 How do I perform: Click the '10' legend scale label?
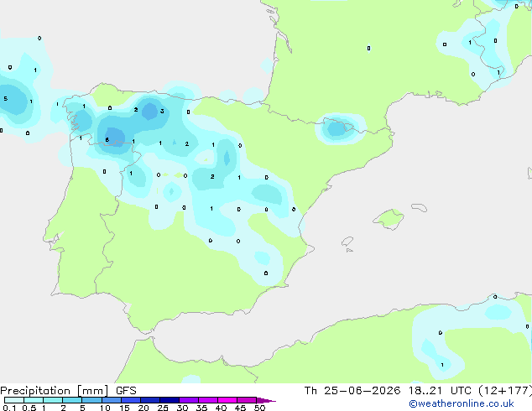[105, 408]
